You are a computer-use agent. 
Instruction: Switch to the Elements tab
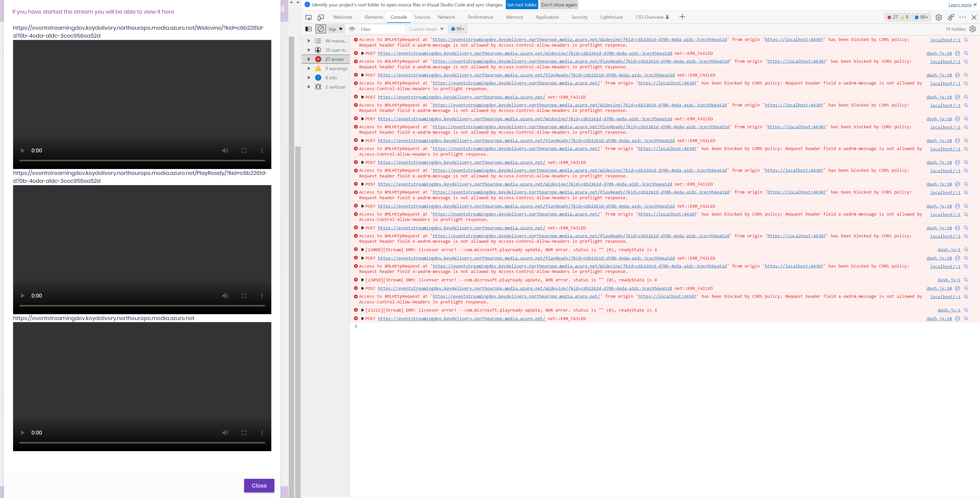(374, 17)
